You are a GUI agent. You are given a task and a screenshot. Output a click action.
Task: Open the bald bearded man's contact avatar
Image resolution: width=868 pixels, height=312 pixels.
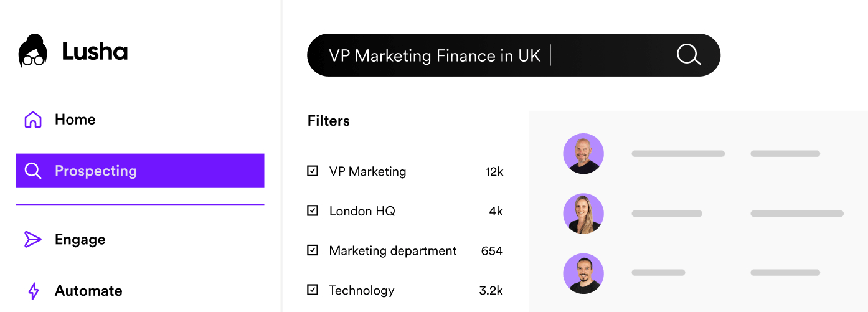click(583, 153)
